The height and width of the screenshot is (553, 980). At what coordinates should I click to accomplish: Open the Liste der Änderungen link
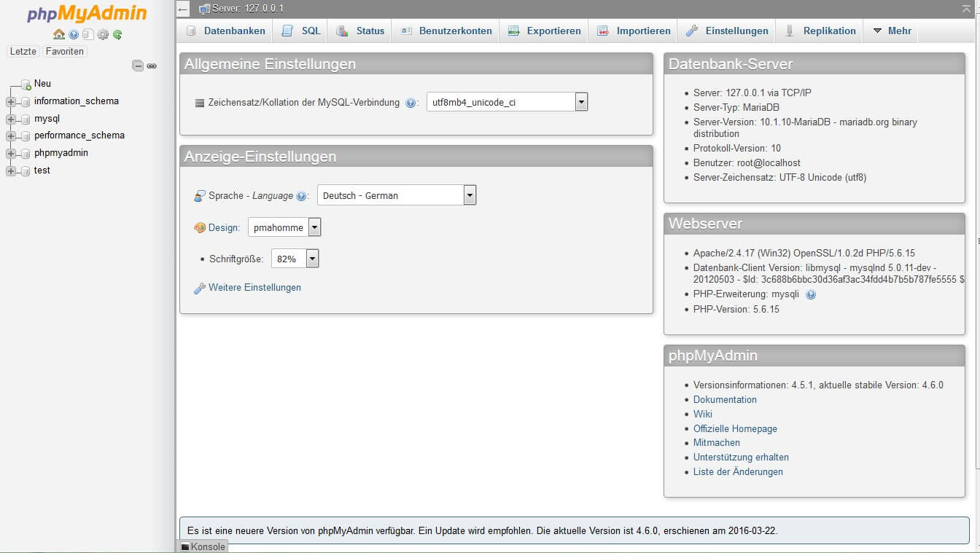tap(738, 472)
